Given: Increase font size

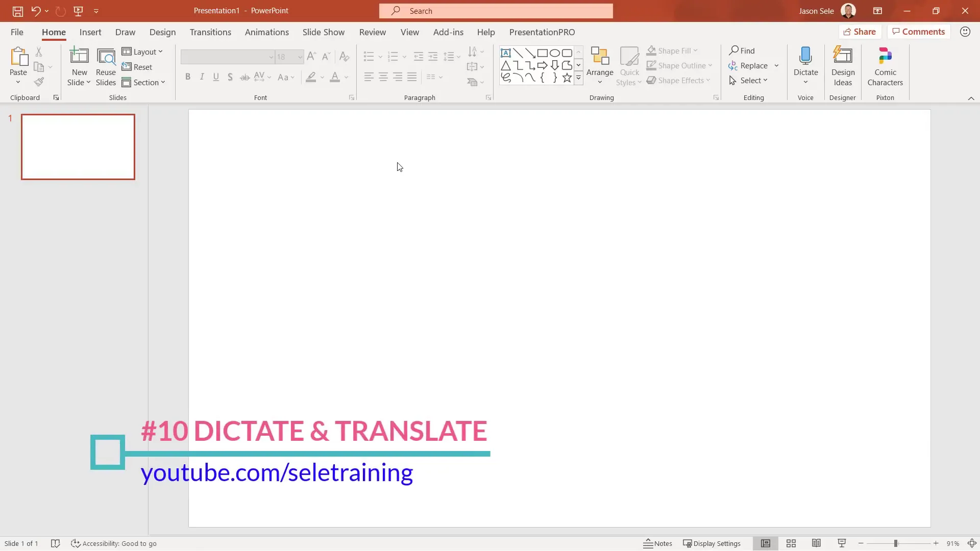Looking at the screenshot, I should coord(312,57).
